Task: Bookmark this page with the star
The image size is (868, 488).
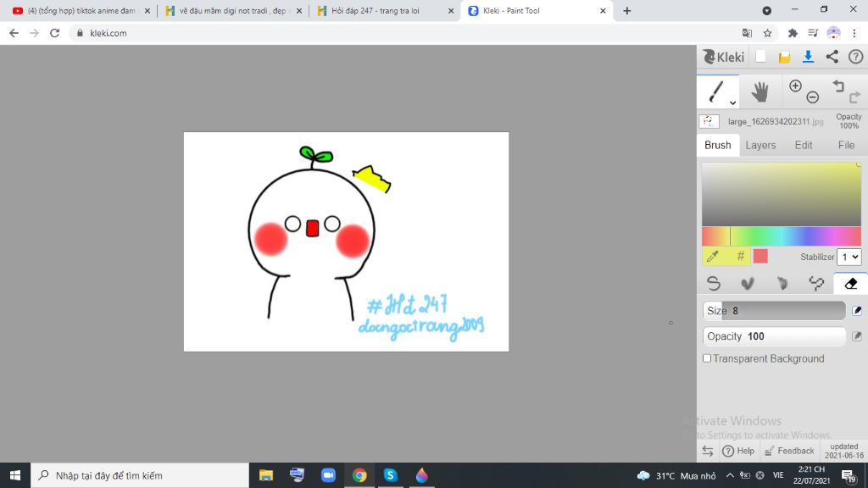Action: point(767,33)
